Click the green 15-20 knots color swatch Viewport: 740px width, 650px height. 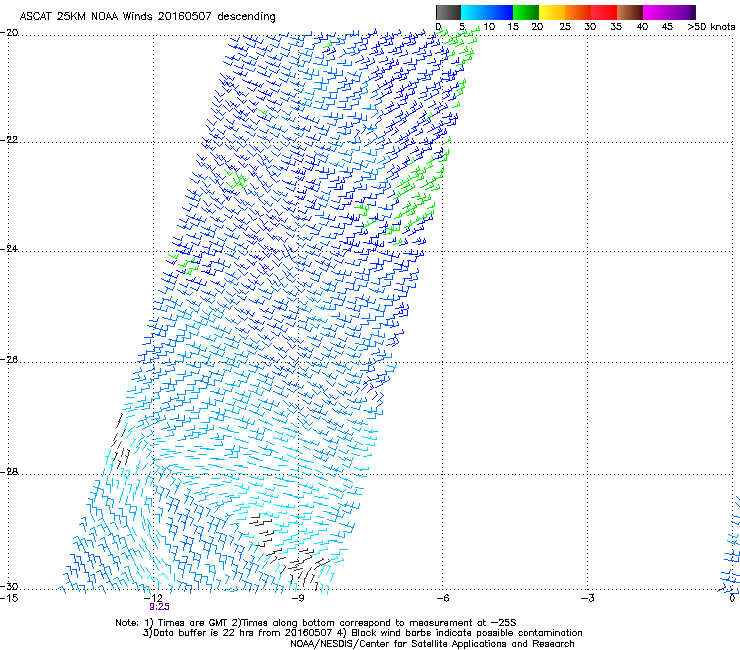526,12
